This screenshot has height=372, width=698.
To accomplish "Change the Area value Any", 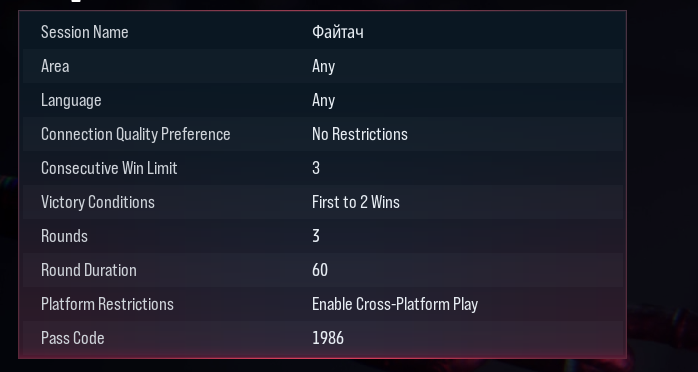I will [323, 66].
